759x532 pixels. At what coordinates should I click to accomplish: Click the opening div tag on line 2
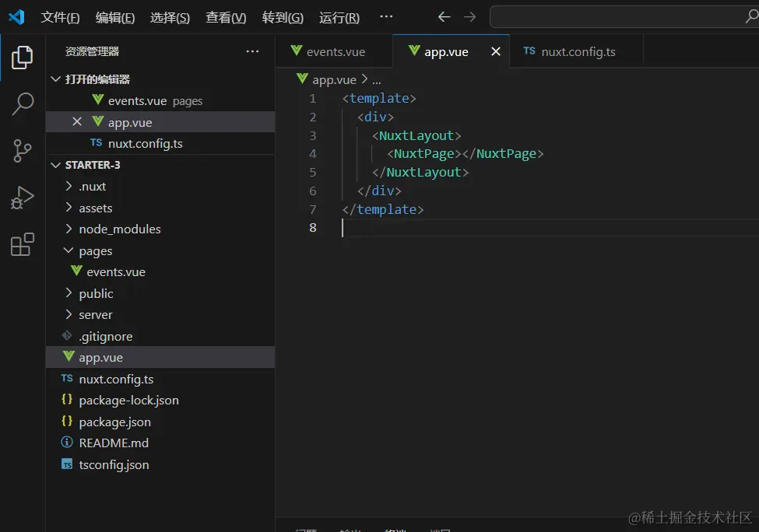click(x=376, y=117)
